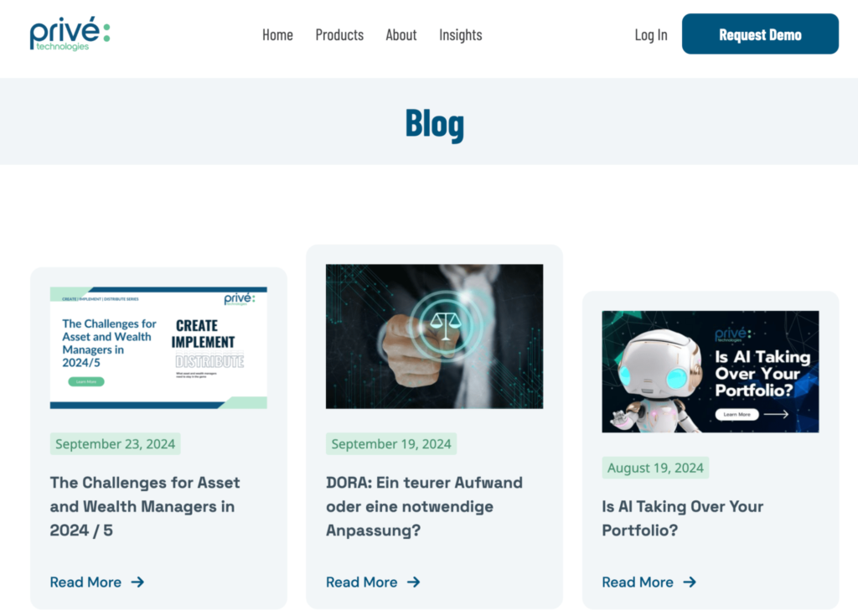Open the Products menu item
The width and height of the screenshot is (858, 616).
[x=339, y=34]
